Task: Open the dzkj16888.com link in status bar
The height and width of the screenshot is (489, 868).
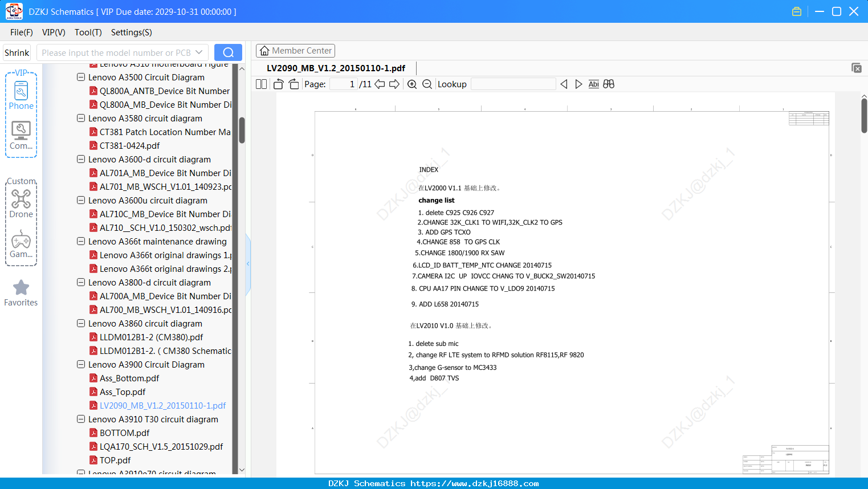Action: pyautogui.click(x=475, y=483)
